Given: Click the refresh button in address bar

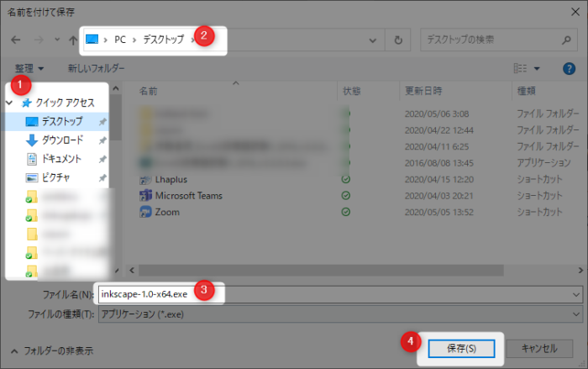Looking at the screenshot, I should (396, 40).
